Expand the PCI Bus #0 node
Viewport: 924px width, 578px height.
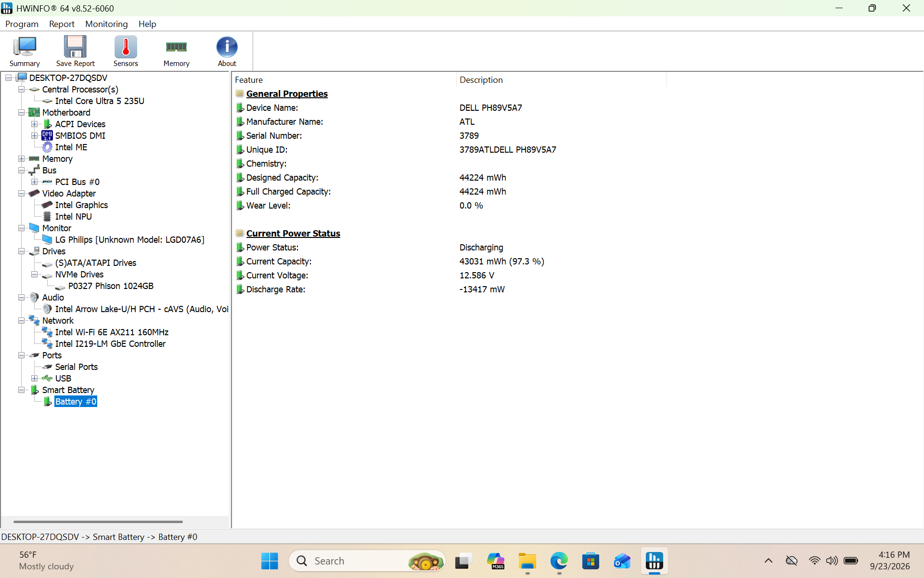tap(34, 182)
